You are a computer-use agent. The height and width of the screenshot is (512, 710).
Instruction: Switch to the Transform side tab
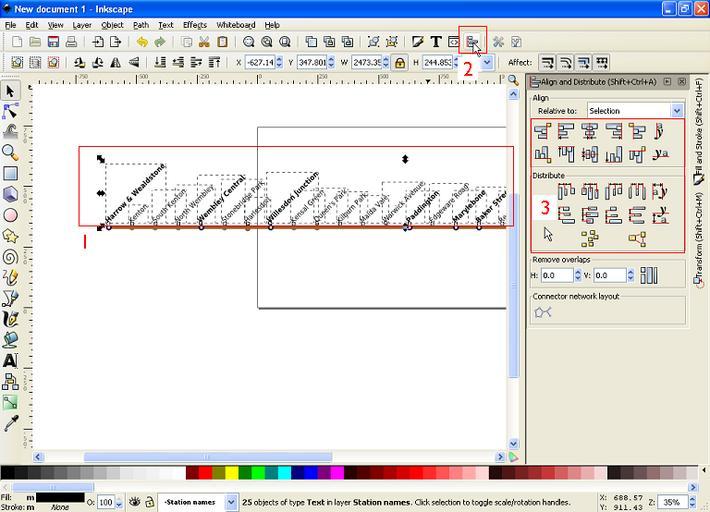tap(699, 240)
